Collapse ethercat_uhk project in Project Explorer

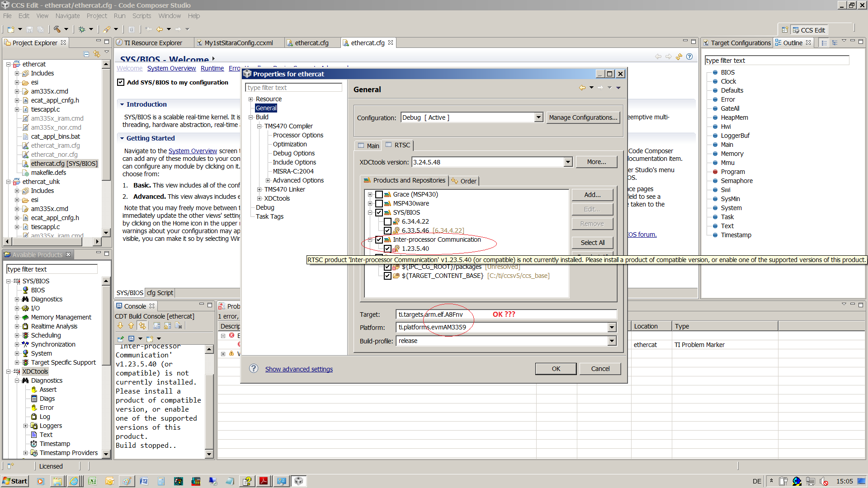(8, 182)
